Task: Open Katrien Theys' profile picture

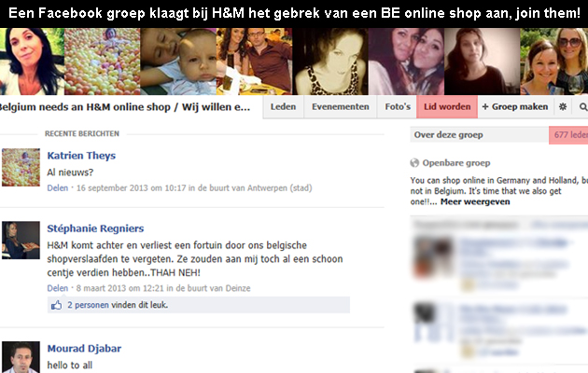Action: [x=21, y=168]
